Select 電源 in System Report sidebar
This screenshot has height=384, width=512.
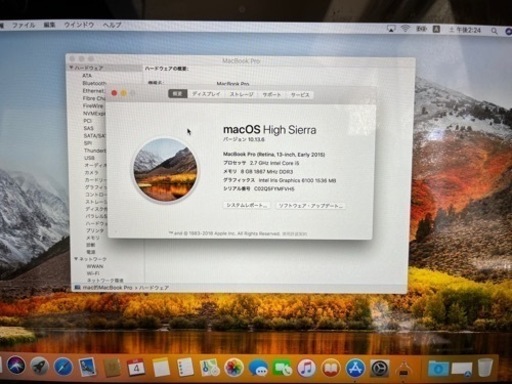(91, 252)
